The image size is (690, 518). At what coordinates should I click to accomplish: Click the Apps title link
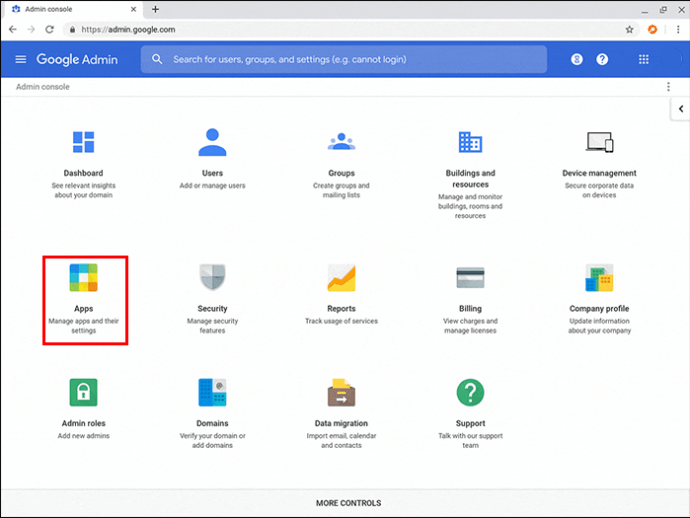(83, 309)
